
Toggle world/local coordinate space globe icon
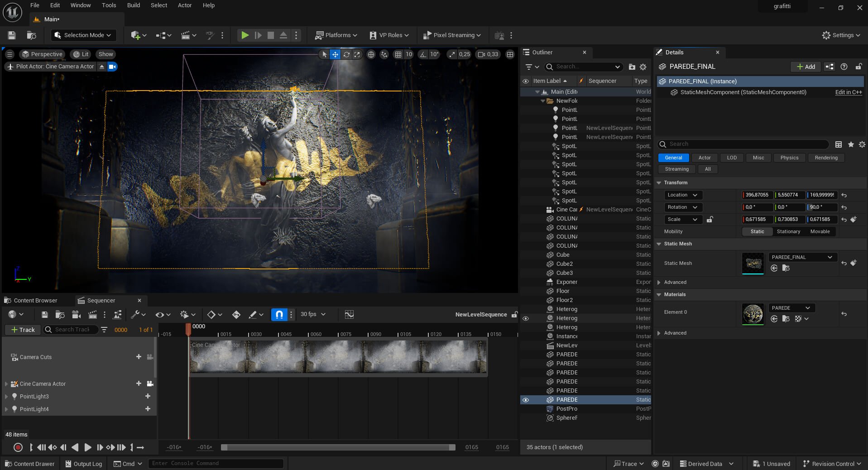click(x=371, y=54)
